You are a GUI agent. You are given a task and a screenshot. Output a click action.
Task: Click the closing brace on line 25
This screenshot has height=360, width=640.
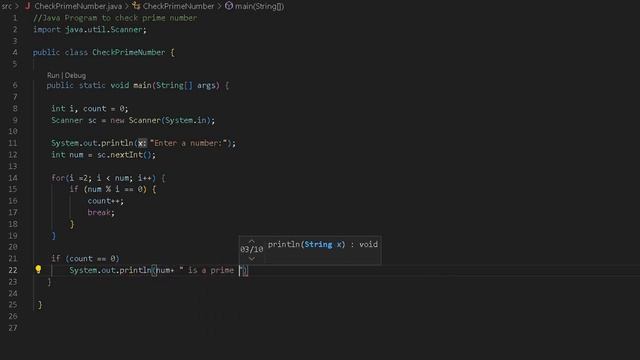coord(40,304)
